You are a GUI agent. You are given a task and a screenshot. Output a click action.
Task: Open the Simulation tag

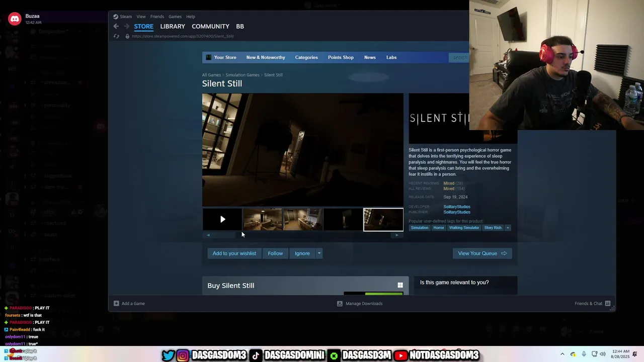click(419, 228)
